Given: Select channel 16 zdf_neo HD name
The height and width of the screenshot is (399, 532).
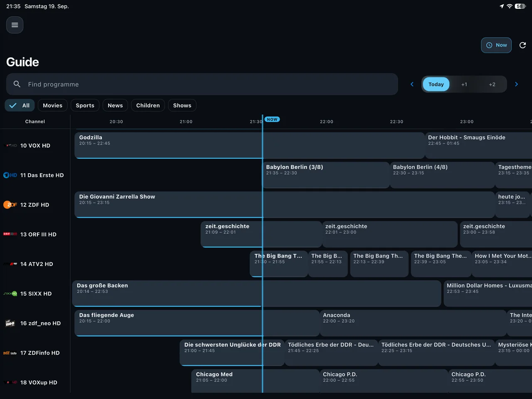Looking at the screenshot, I should (x=40, y=323).
